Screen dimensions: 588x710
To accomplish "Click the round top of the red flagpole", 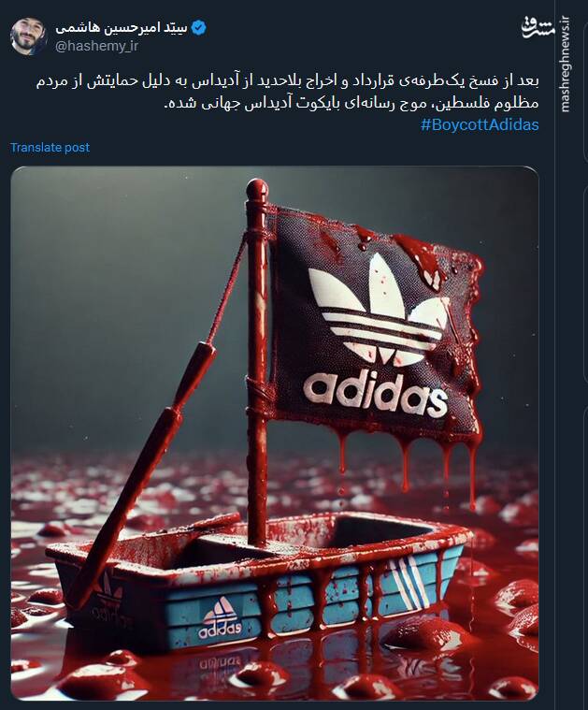I will pos(257,191).
